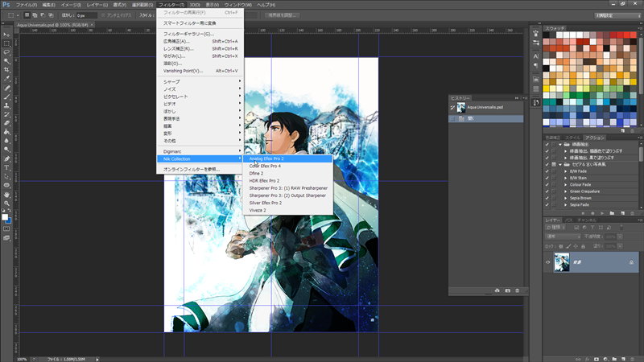Delete current state in History panel
644x362 pixels.
click(x=517, y=290)
